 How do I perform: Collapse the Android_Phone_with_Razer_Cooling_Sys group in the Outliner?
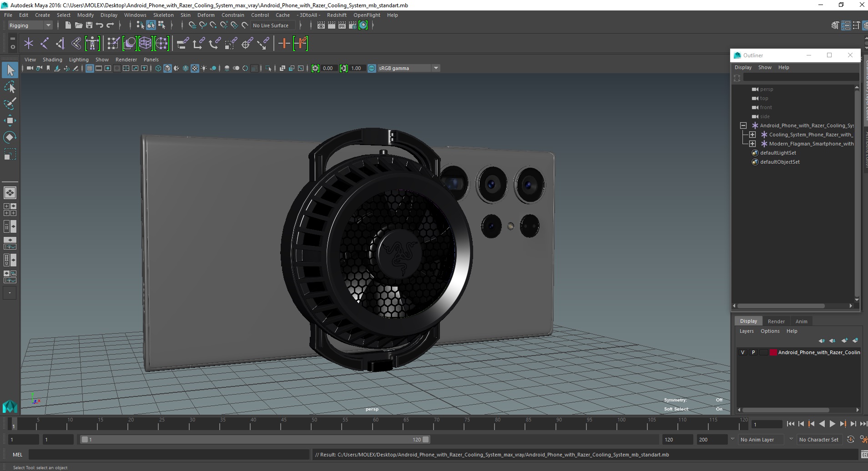pyautogui.click(x=743, y=125)
